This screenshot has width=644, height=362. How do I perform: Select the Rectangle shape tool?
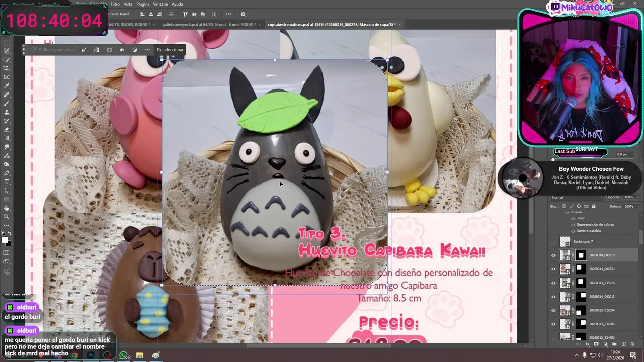[7, 199]
